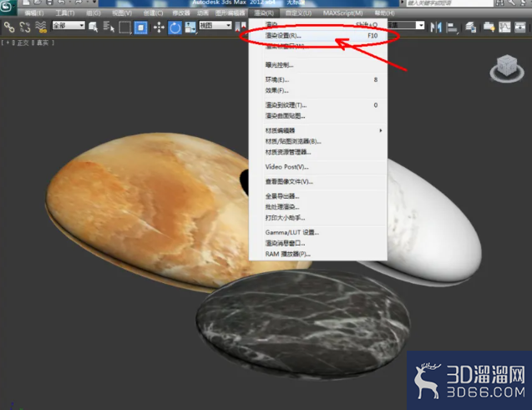Choose 渲染设置(R)... F10 menu entry
Screen dimensions: 532x410
pos(318,36)
